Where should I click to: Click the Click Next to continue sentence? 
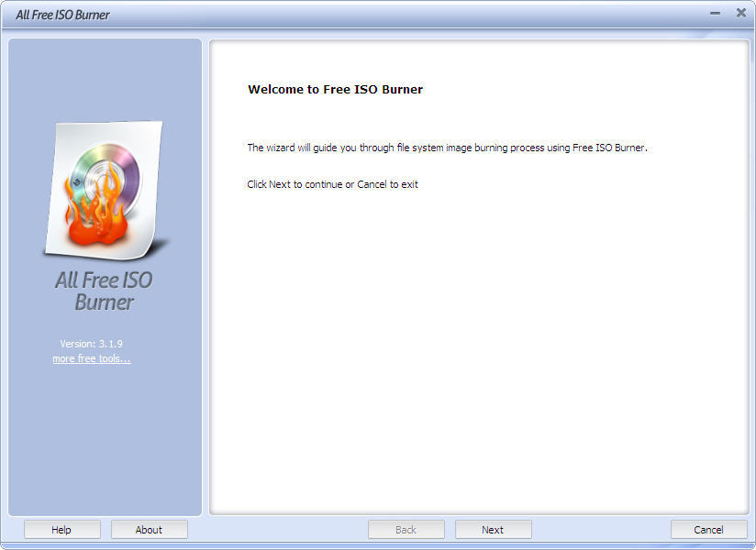click(331, 184)
